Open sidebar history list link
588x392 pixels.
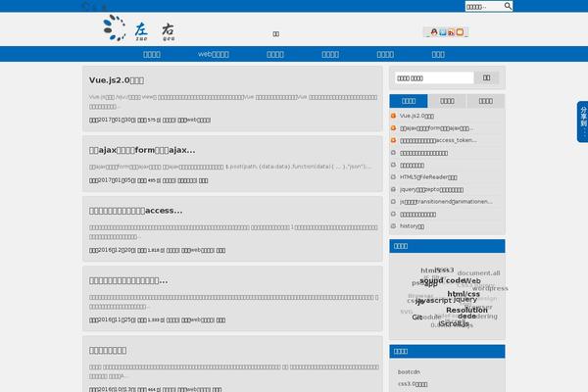pyautogui.click(x=412, y=226)
